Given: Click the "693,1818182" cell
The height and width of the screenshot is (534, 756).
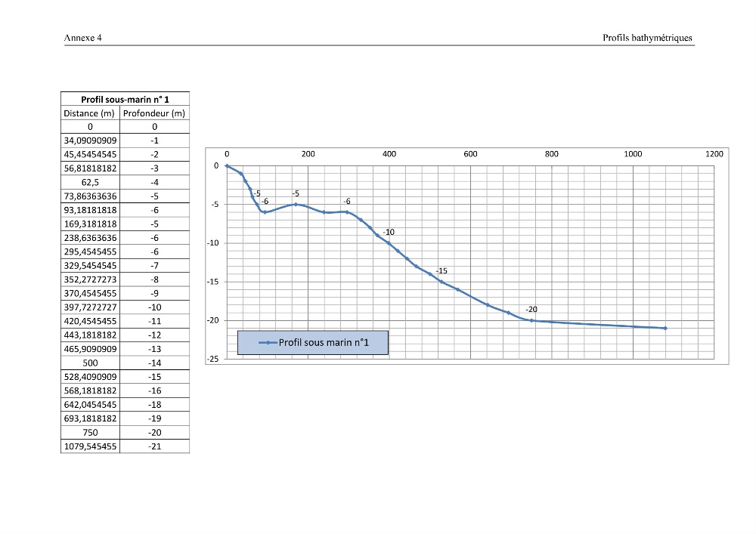Looking at the screenshot, I should click(90, 419).
